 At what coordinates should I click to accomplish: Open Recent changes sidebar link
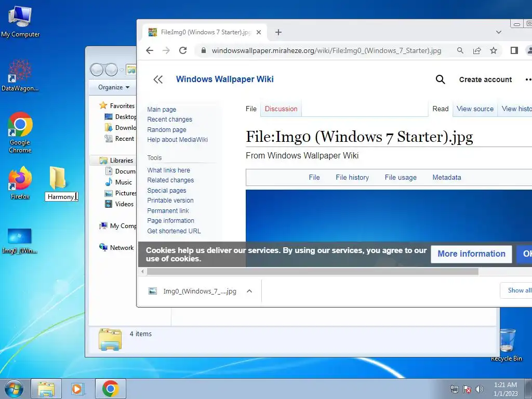[x=170, y=119]
